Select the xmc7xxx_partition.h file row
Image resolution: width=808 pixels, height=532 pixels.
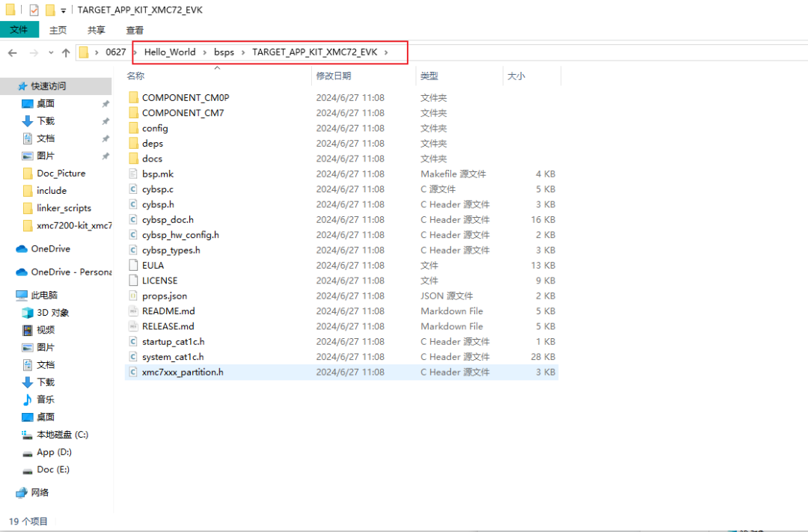tap(183, 372)
